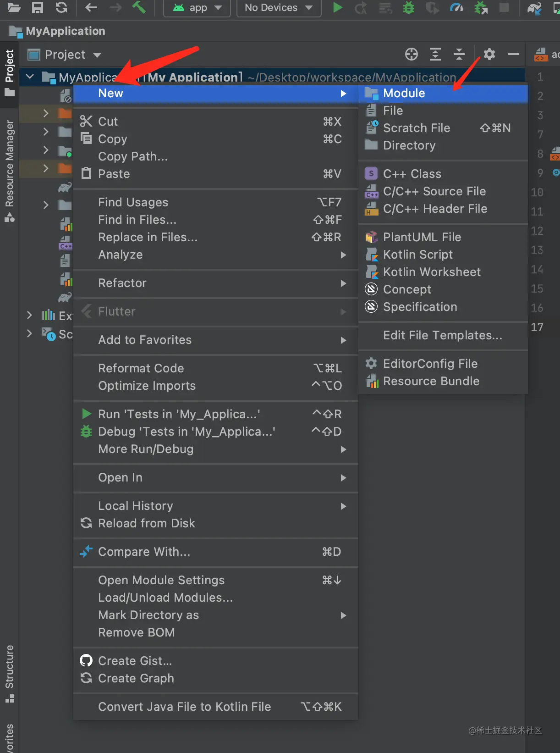Click Compare With... menu item
The width and height of the screenshot is (560, 753).
pos(216,552)
